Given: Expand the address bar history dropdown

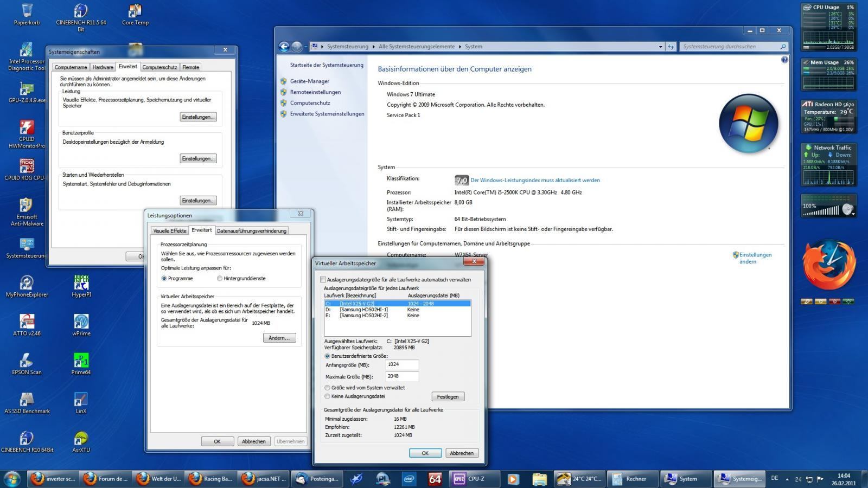Looking at the screenshot, I should [x=660, y=47].
